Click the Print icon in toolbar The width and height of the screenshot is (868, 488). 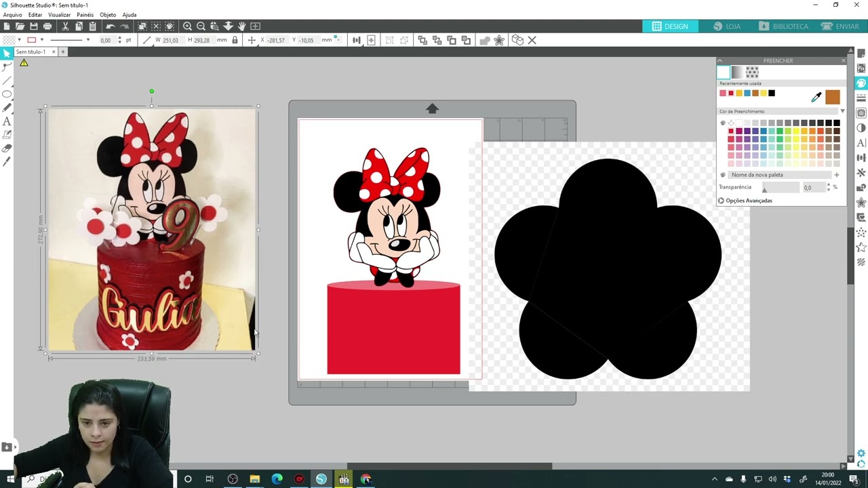click(47, 26)
